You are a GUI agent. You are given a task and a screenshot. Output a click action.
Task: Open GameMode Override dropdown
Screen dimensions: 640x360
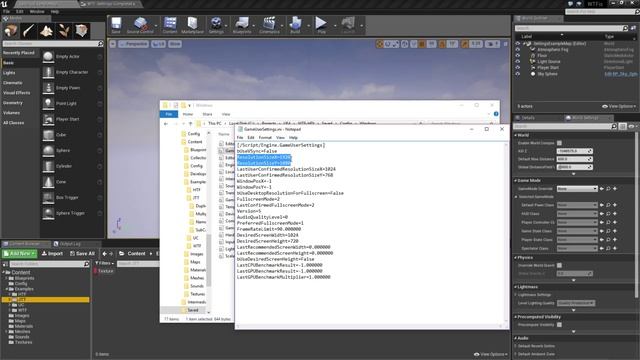coord(577,189)
